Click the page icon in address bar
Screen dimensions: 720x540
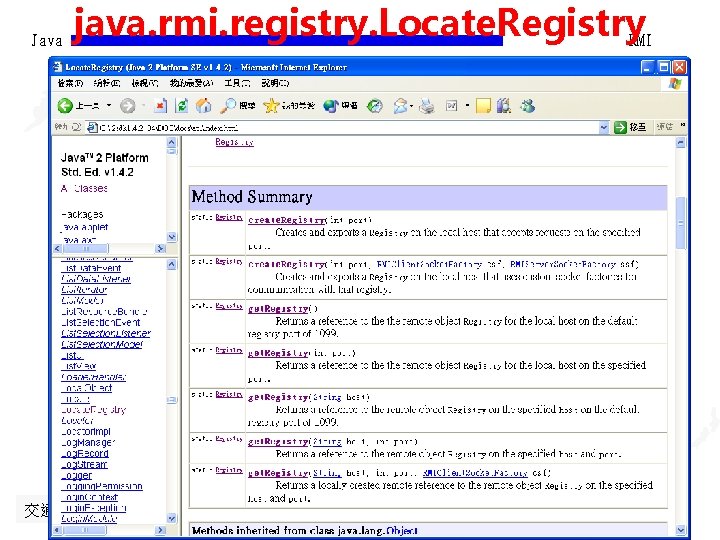92,128
